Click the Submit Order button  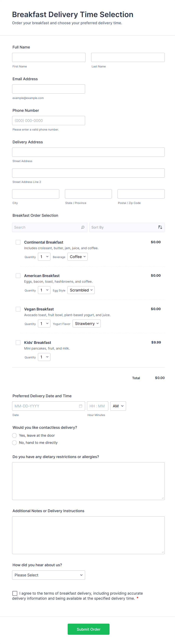point(88,629)
